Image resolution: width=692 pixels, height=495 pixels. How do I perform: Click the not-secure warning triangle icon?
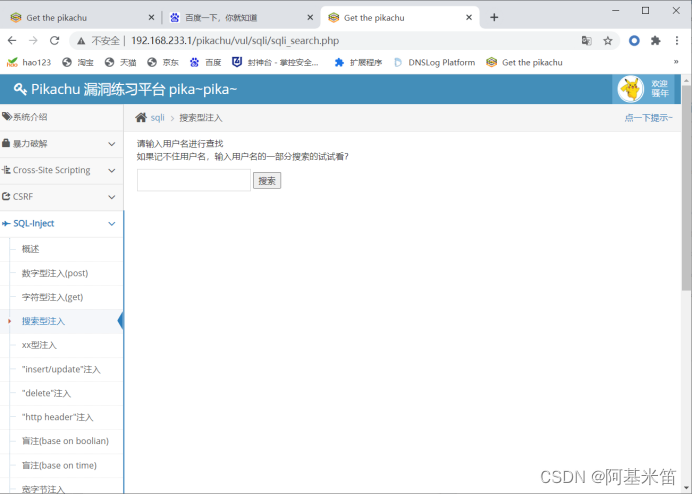81,41
